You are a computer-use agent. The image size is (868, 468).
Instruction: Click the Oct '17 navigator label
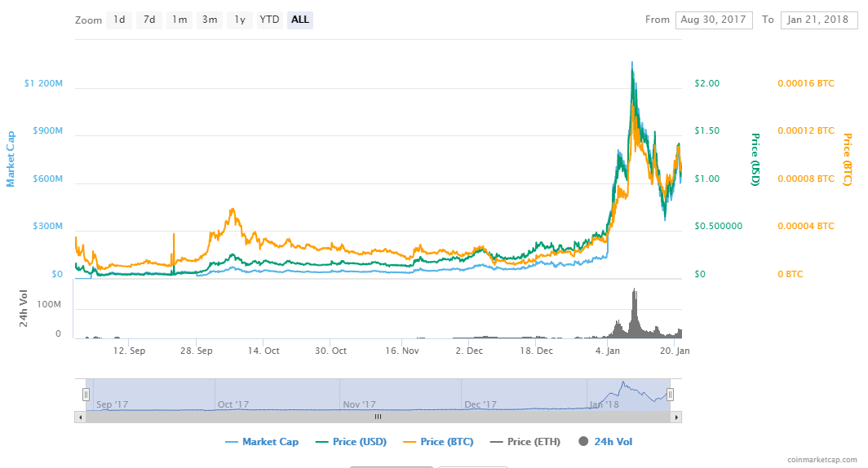pos(233,404)
